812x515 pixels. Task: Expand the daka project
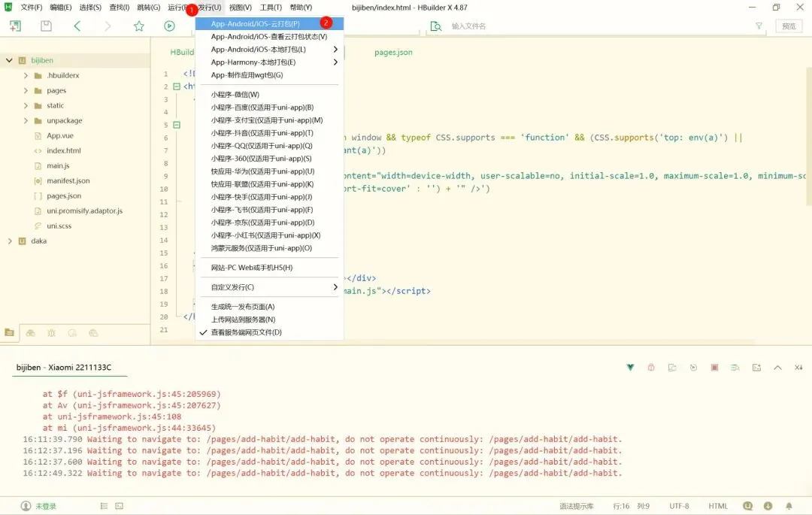[9, 241]
